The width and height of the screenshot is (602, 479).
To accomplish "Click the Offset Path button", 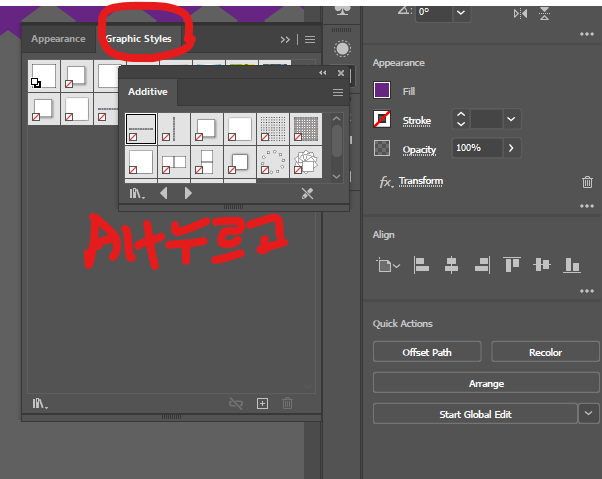I will pos(427,352).
